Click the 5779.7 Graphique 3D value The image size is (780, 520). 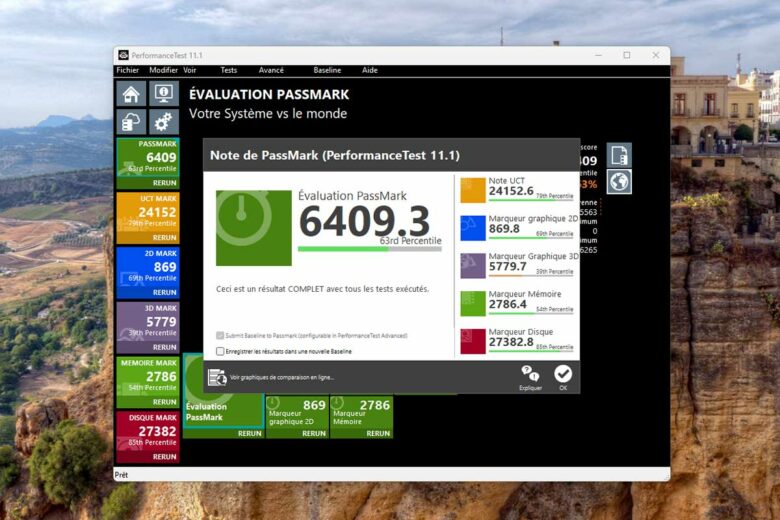click(507, 267)
